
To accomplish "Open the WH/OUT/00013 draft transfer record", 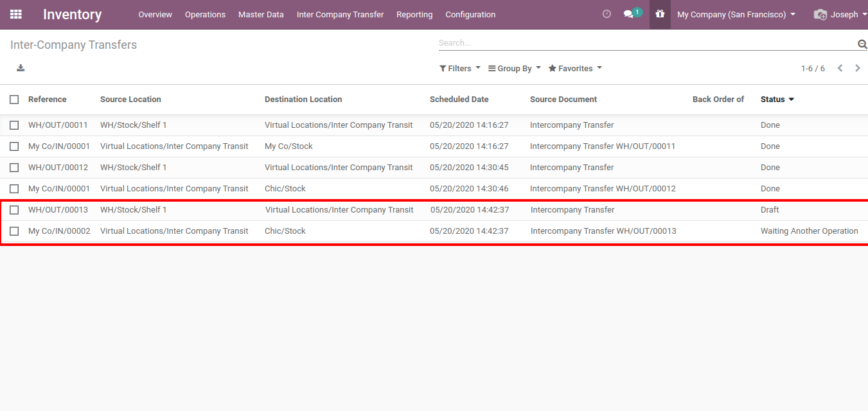I will pyautogui.click(x=58, y=210).
